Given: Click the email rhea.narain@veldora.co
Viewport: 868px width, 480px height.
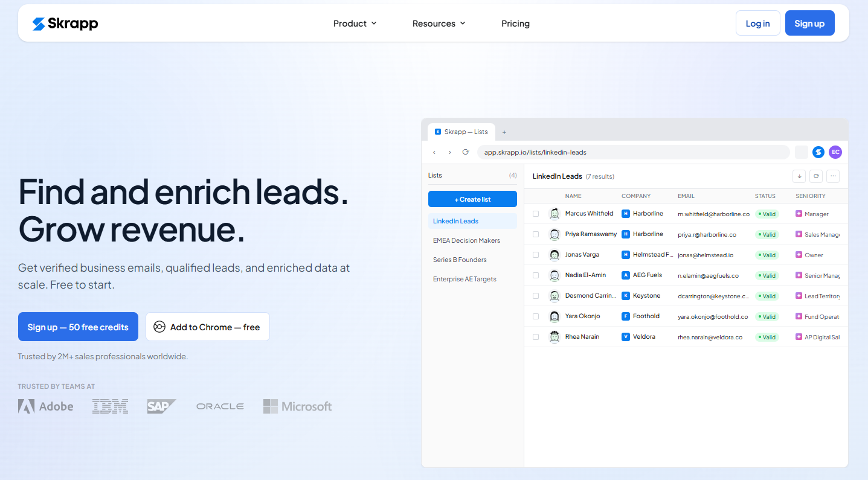Looking at the screenshot, I should click(x=710, y=338).
